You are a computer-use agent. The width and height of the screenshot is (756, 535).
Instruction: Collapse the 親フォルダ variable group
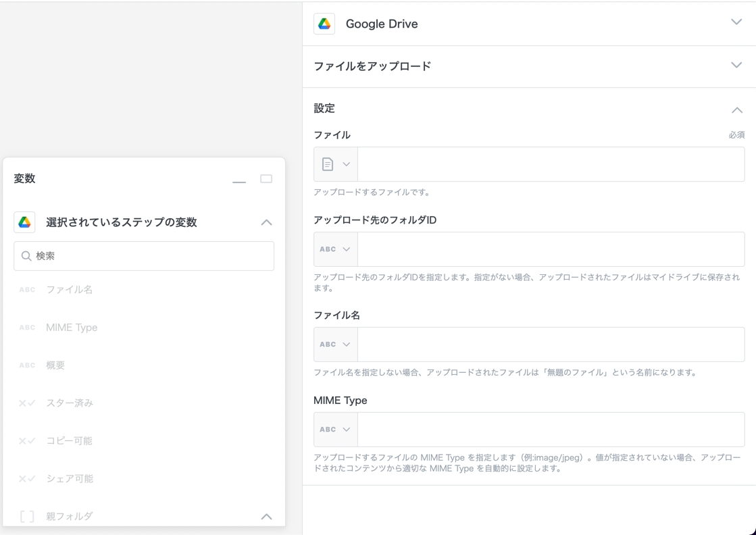[266, 517]
